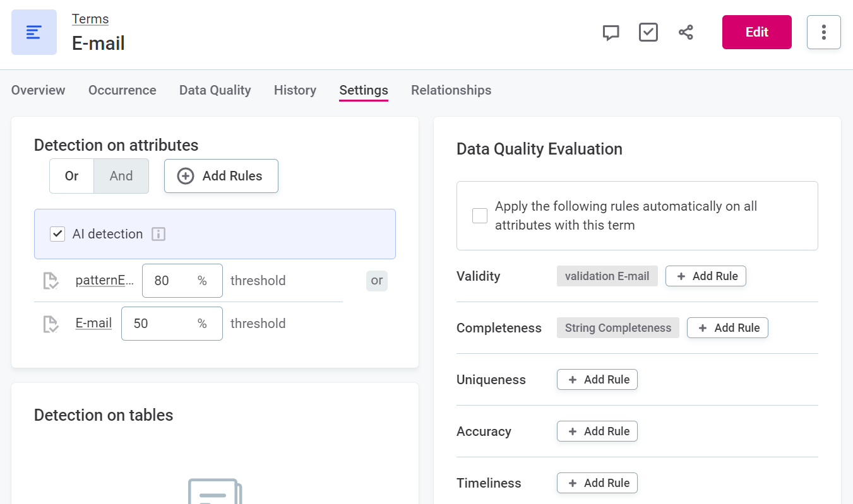Click the share icon
The image size is (853, 504).
pos(686,32)
